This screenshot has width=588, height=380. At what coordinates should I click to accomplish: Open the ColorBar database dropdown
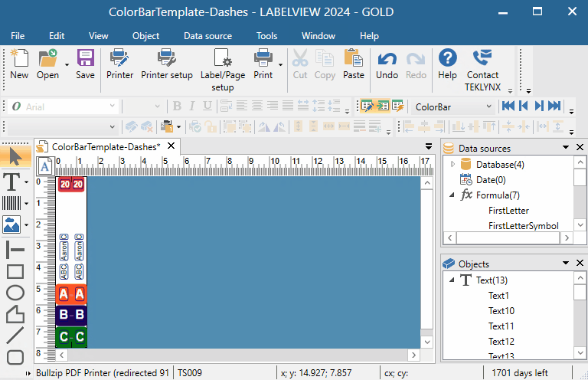(x=488, y=106)
